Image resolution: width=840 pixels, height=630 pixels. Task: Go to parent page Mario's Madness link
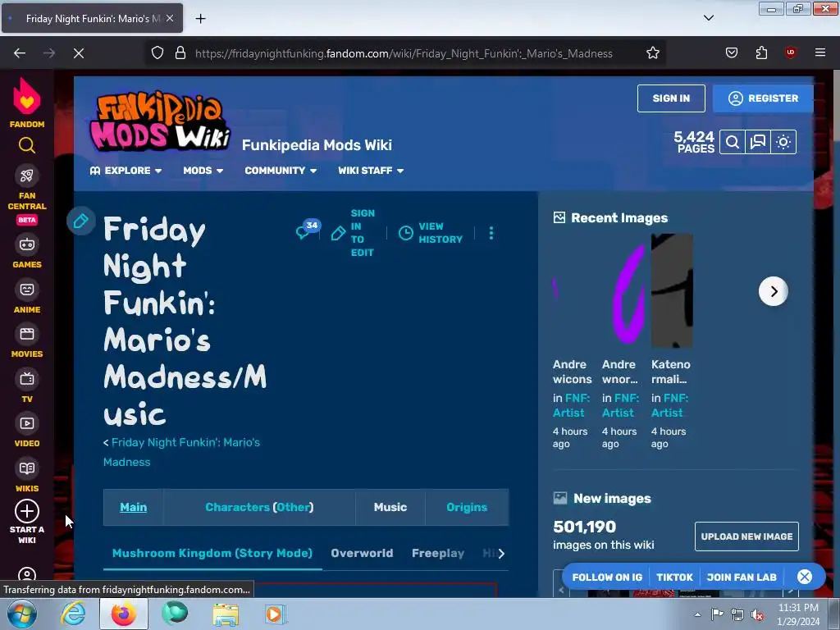181,452
